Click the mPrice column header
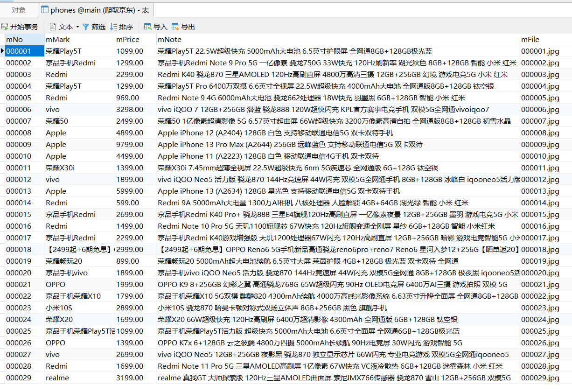 tap(136, 39)
